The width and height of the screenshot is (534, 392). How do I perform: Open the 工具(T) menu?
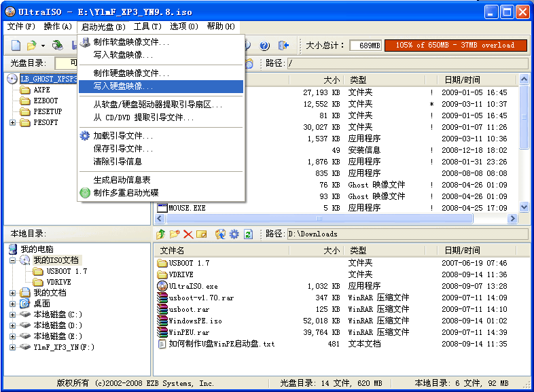tap(147, 26)
